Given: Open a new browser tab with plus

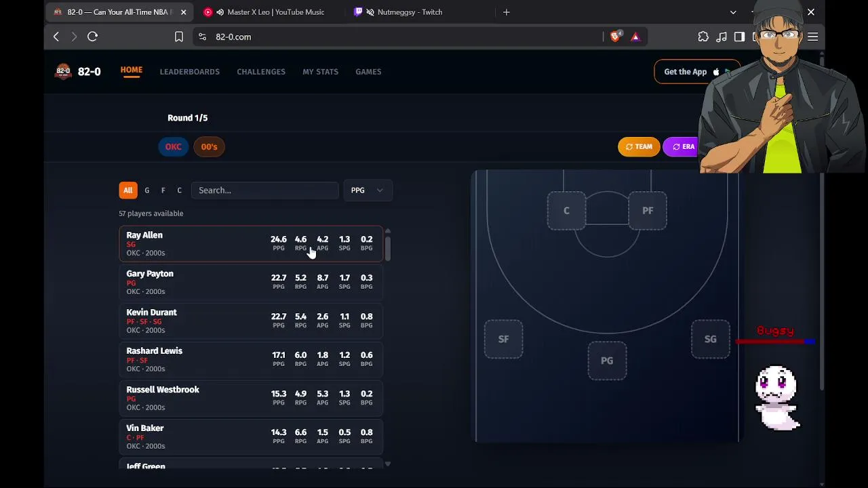Looking at the screenshot, I should click(507, 12).
